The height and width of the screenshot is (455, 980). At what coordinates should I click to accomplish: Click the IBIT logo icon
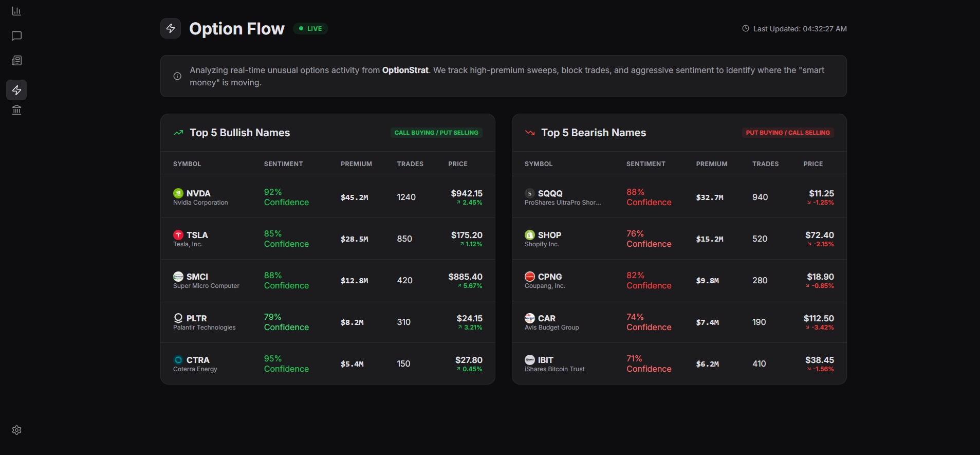pos(530,360)
